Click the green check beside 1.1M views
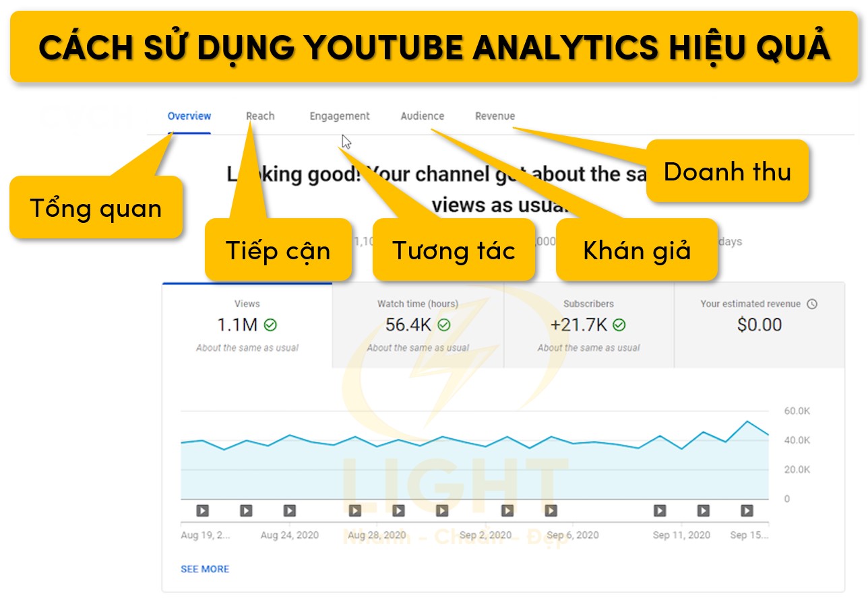This screenshot has height=604, width=868. point(270,325)
